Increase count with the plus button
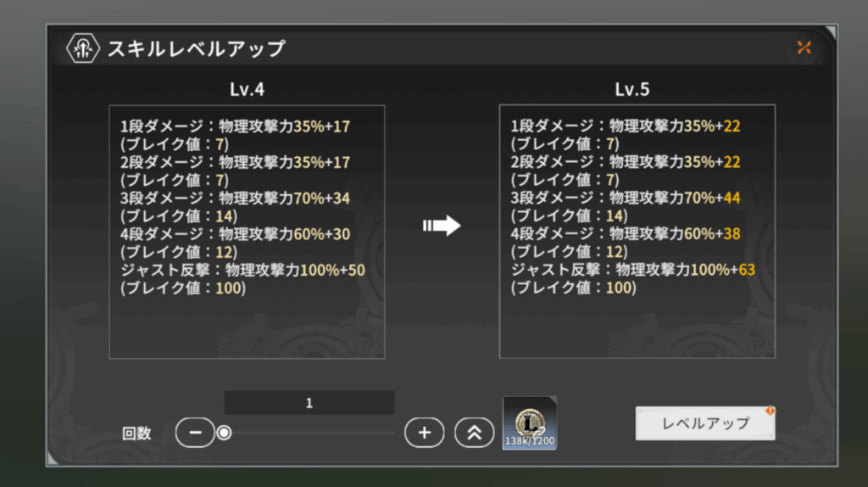The image size is (868, 487). point(425,433)
